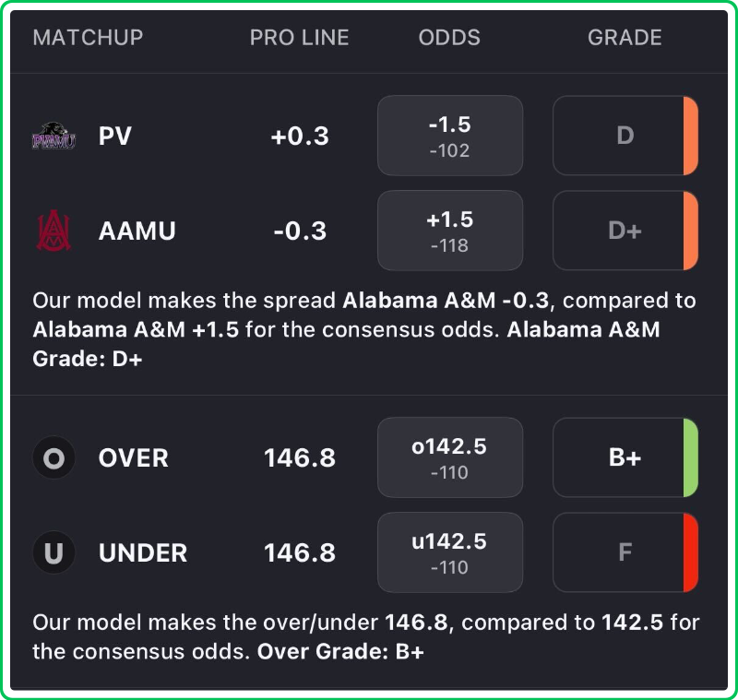
Task: Open the AAMU grade D+ box
Action: [x=625, y=231]
